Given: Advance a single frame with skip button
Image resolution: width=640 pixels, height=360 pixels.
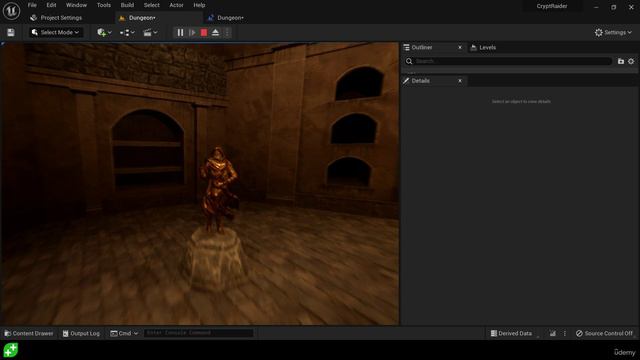Looking at the screenshot, I should click(192, 32).
